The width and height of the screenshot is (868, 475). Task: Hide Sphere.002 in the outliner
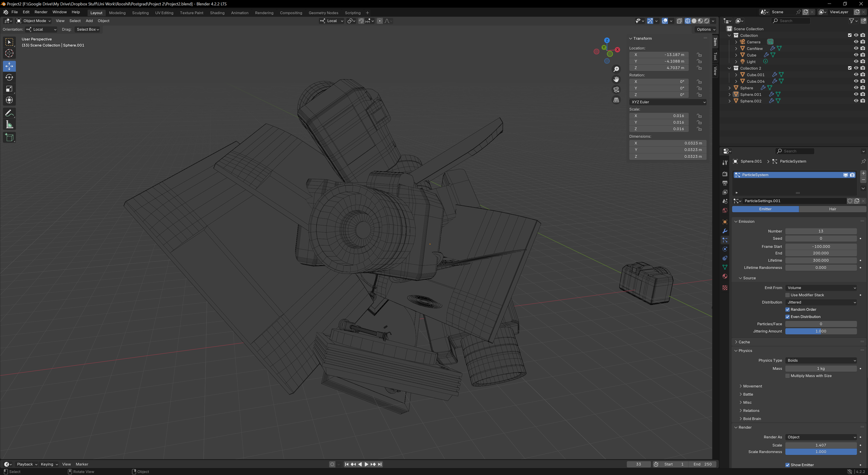(x=856, y=101)
